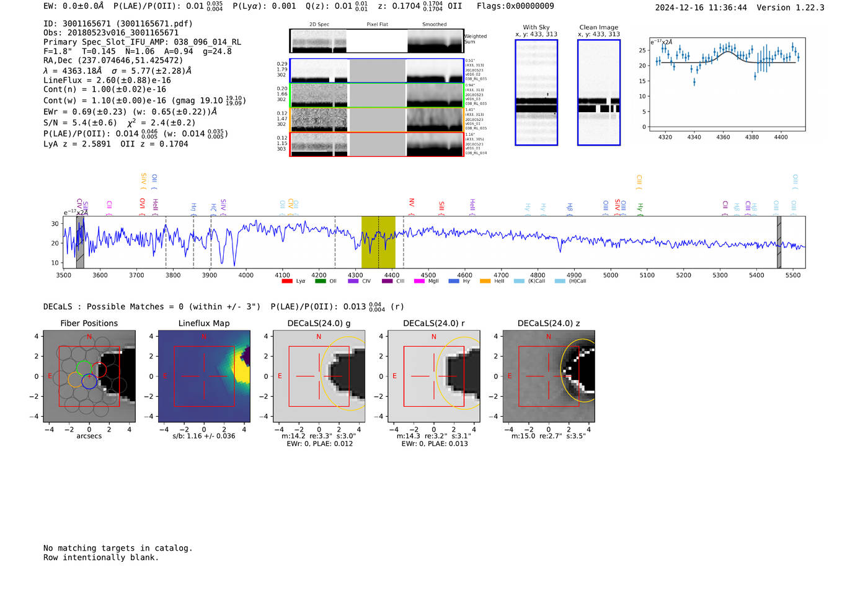Click the emission line Gaussian fit plot
The image size is (868, 591).
pos(727,84)
